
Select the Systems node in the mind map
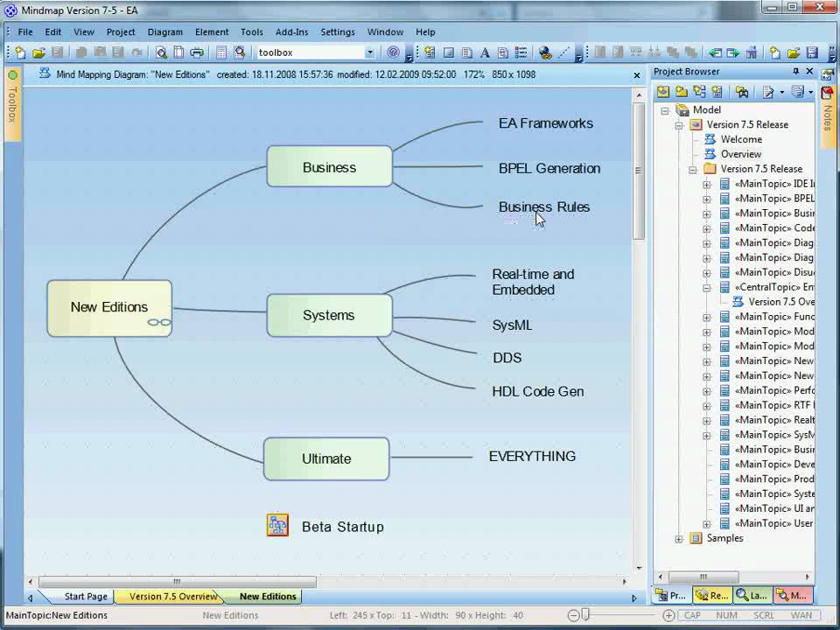click(x=330, y=315)
